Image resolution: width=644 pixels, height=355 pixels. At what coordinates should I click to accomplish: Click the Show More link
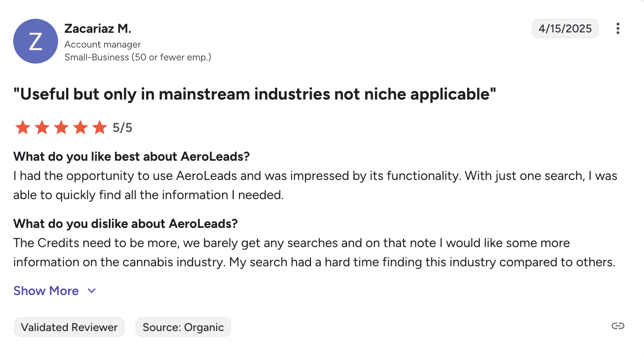coord(46,291)
